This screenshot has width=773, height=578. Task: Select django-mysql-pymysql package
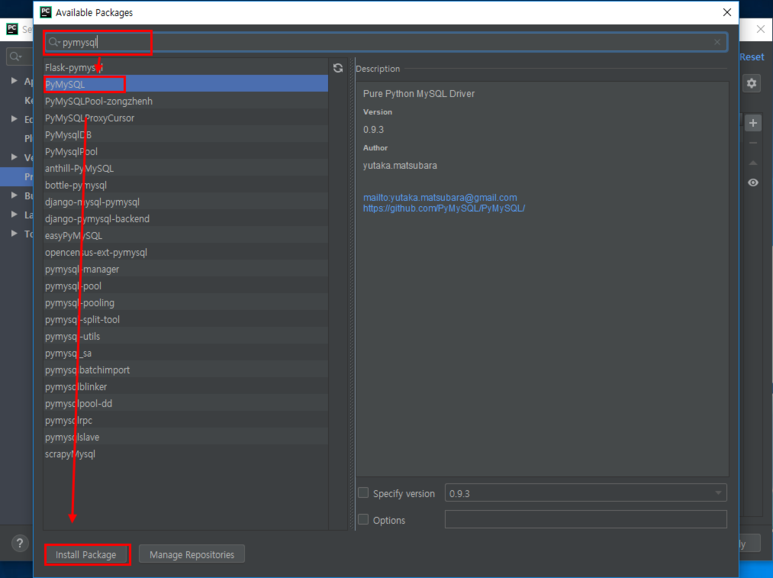coord(186,202)
